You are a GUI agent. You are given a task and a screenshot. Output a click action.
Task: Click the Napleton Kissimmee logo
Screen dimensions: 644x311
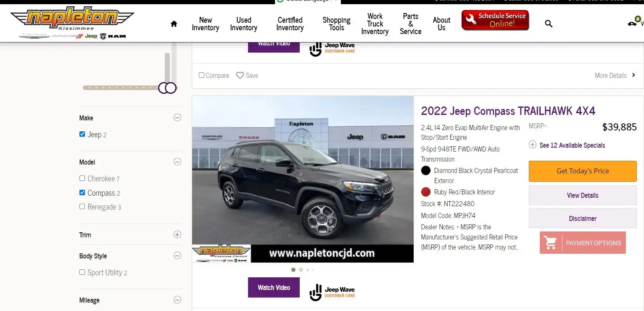[72, 23]
